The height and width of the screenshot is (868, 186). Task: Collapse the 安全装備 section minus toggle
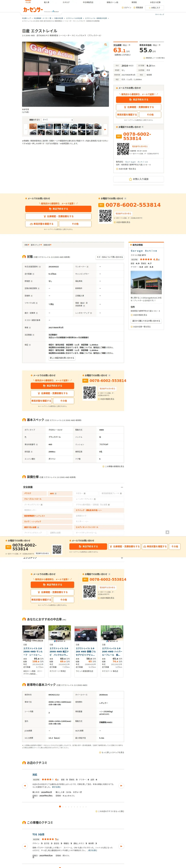tap(122, 487)
